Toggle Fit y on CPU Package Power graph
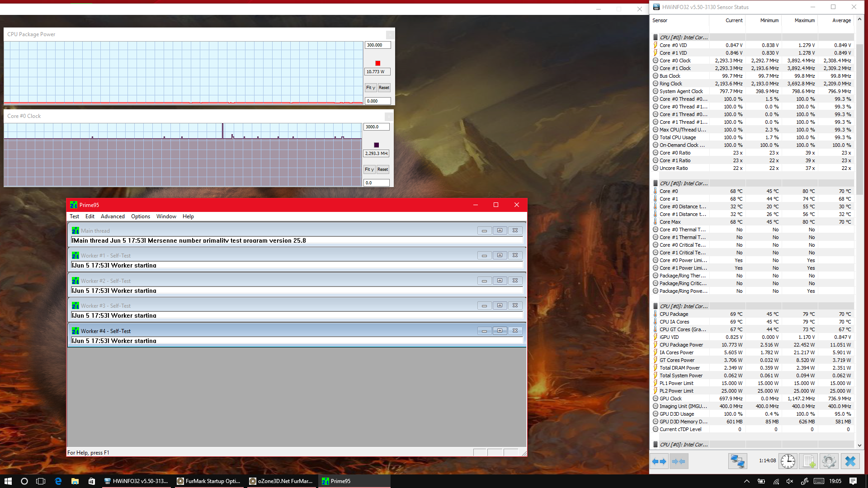This screenshot has width=868, height=488. pyautogui.click(x=370, y=88)
